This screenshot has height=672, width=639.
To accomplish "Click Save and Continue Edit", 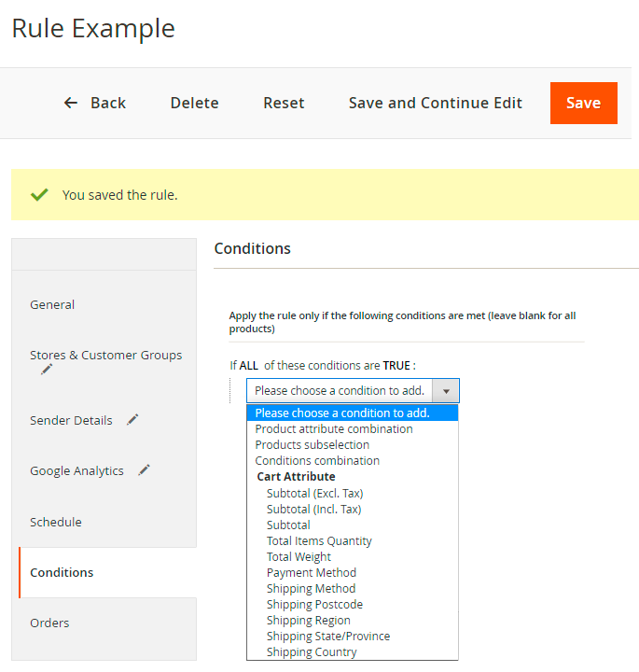I will click(x=435, y=103).
